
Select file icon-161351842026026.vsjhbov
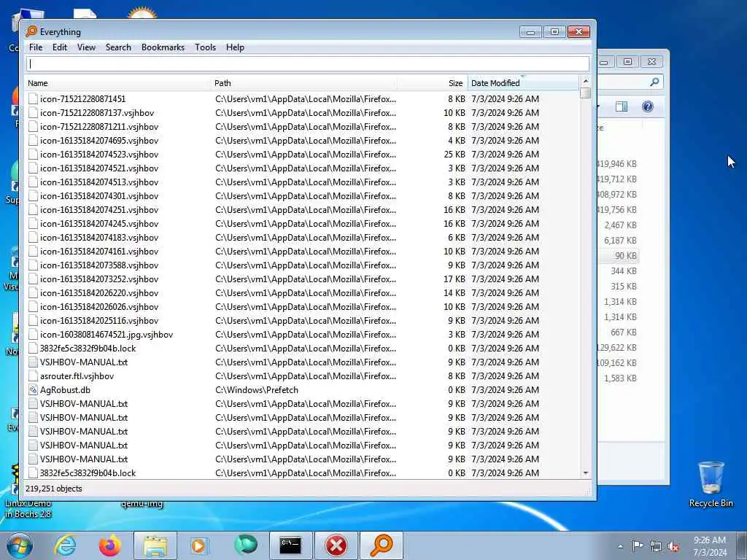pos(99,307)
